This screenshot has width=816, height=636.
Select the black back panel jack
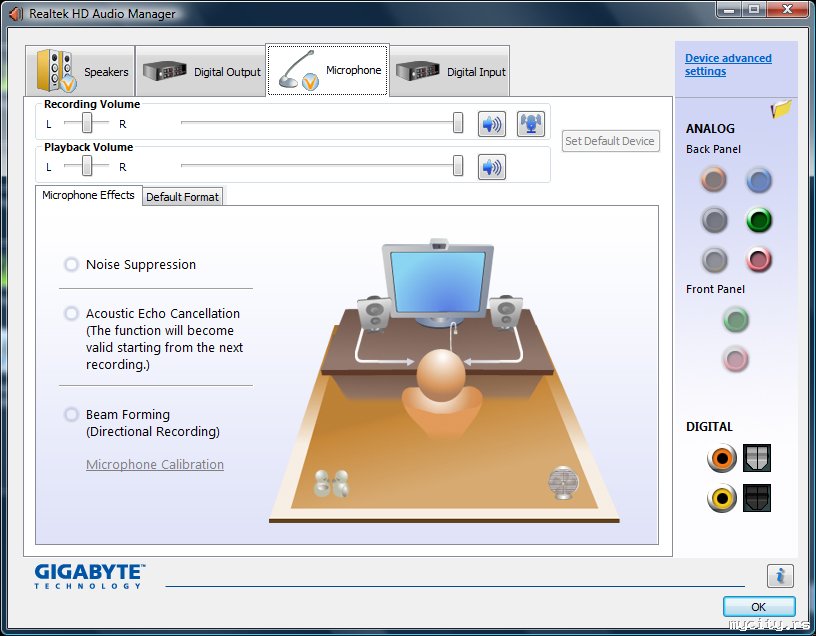[714, 220]
